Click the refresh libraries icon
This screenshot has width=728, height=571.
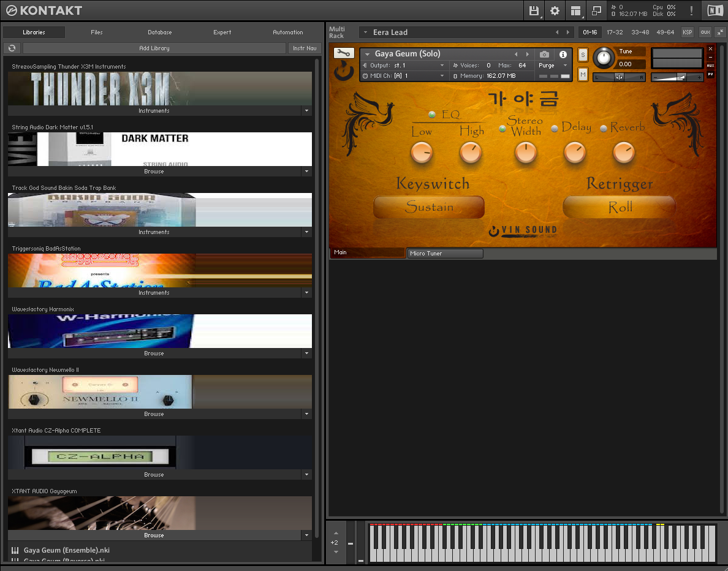[x=12, y=48]
